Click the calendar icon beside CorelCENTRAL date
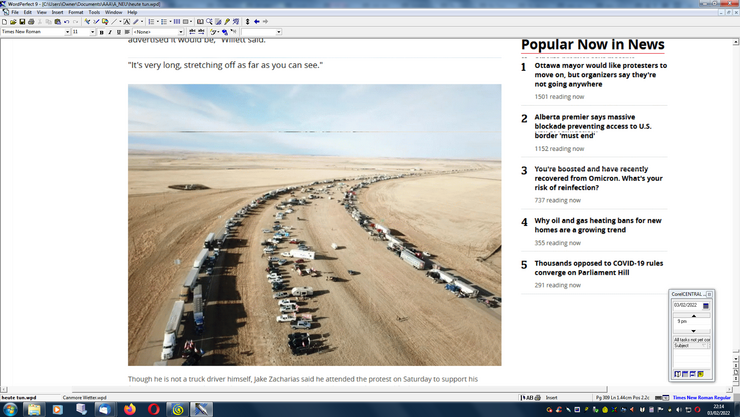The width and height of the screenshot is (740, 417). click(706, 306)
